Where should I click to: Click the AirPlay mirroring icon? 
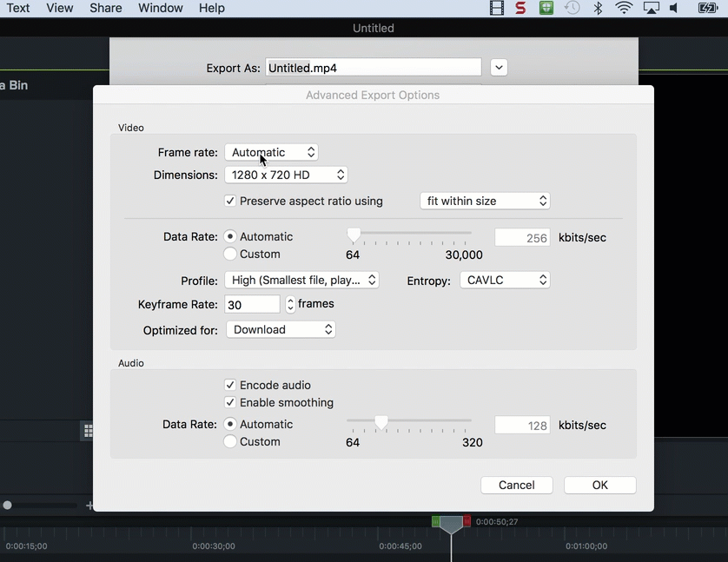652,8
